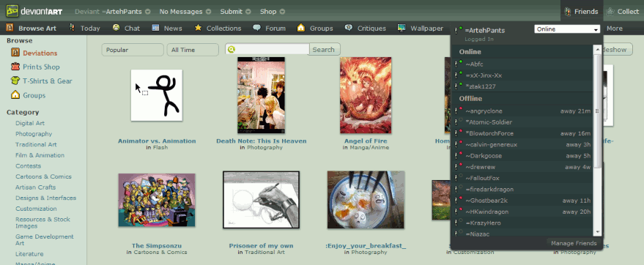The height and width of the screenshot is (265, 644).
Task: Click the Groups house icon in the toolbar
Action: [x=301, y=28]
